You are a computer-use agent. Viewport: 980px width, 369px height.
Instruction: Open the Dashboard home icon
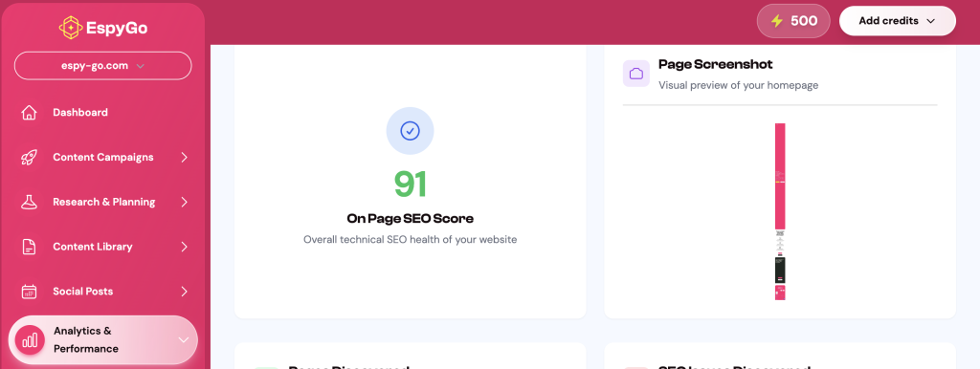coord(29,113)
